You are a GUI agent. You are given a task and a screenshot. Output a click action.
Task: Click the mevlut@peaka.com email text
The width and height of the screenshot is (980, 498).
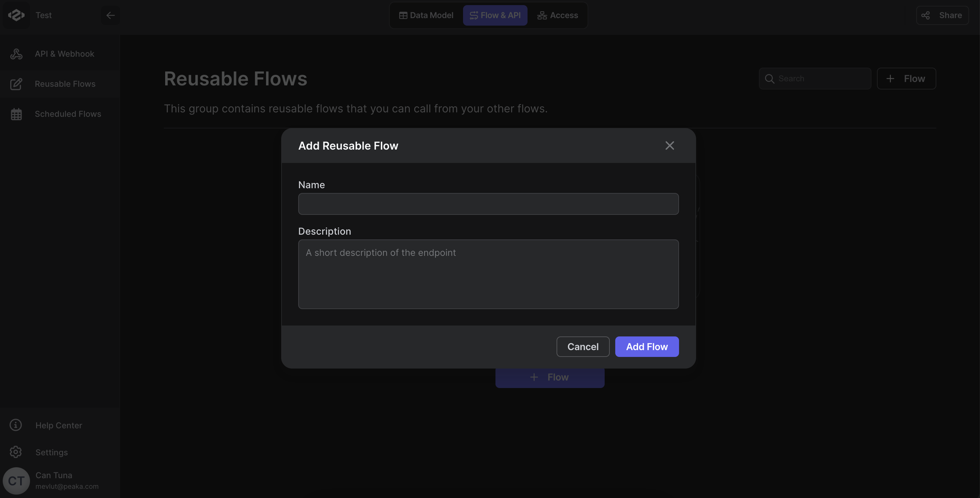pos(67,487)
